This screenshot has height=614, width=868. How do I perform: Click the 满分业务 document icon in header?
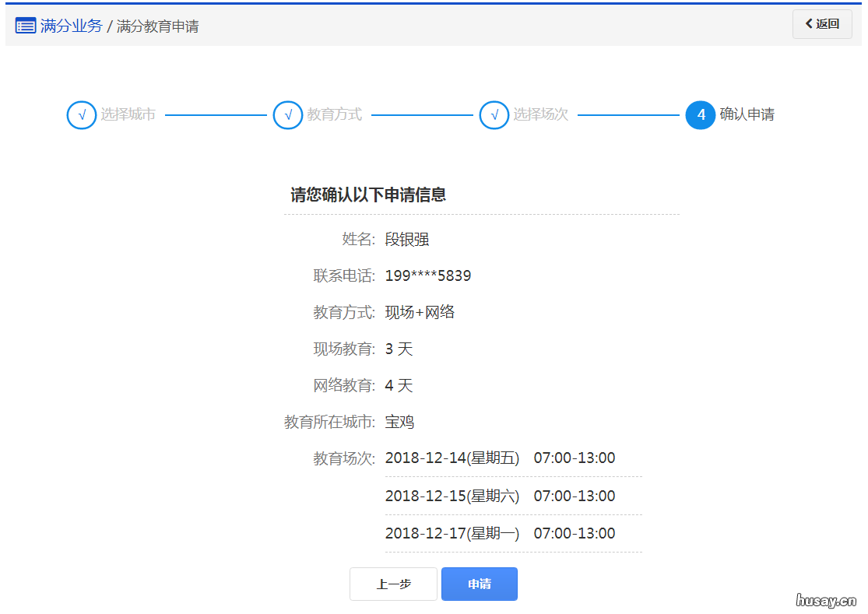[x=26, y=25]
